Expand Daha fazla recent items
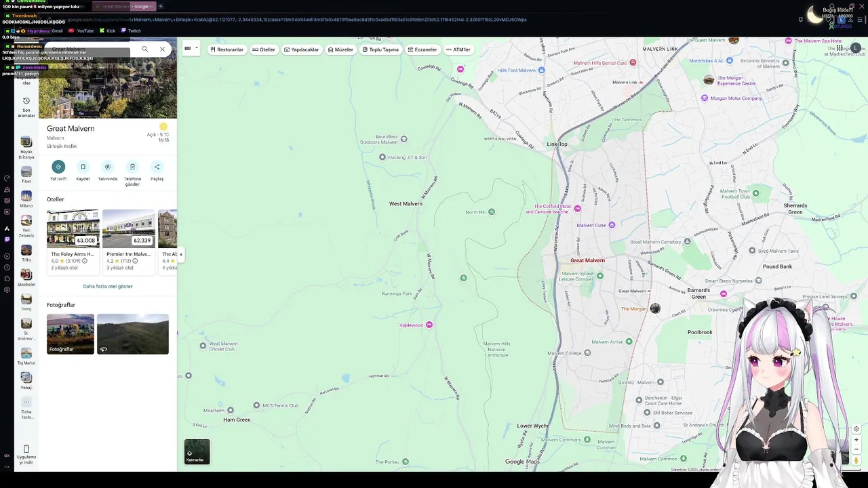 click(x=26, y=409)
